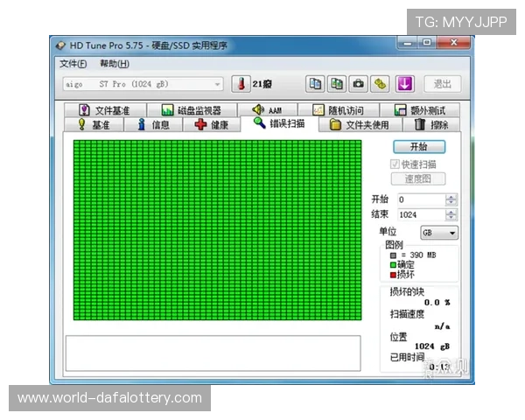Click the 0.0 % damaged blocks value
Screen dimensions: 525x420
437,303
